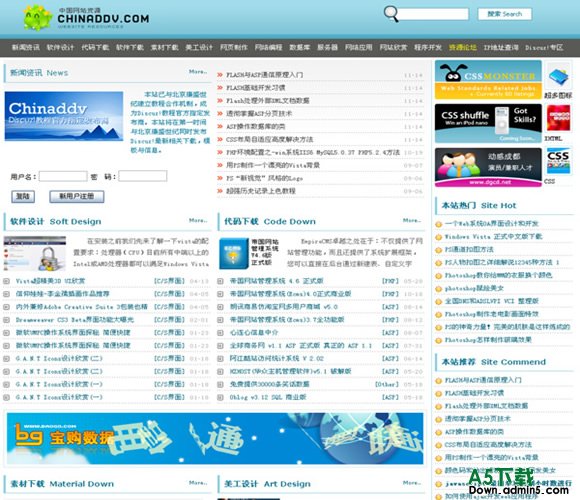Open news article 透彻掌握ASP分页技术 in the center list

coord(259,114)
